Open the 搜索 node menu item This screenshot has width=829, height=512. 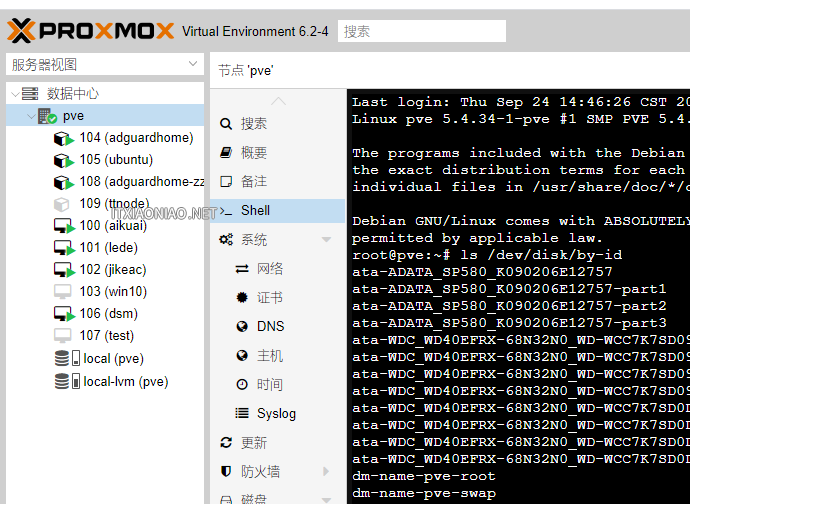tap(278, 124)
